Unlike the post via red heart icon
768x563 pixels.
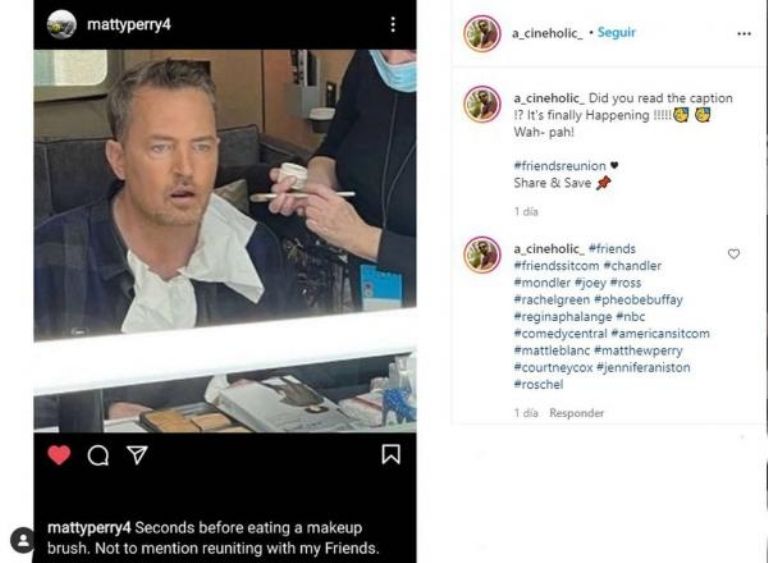coord(59,455)
